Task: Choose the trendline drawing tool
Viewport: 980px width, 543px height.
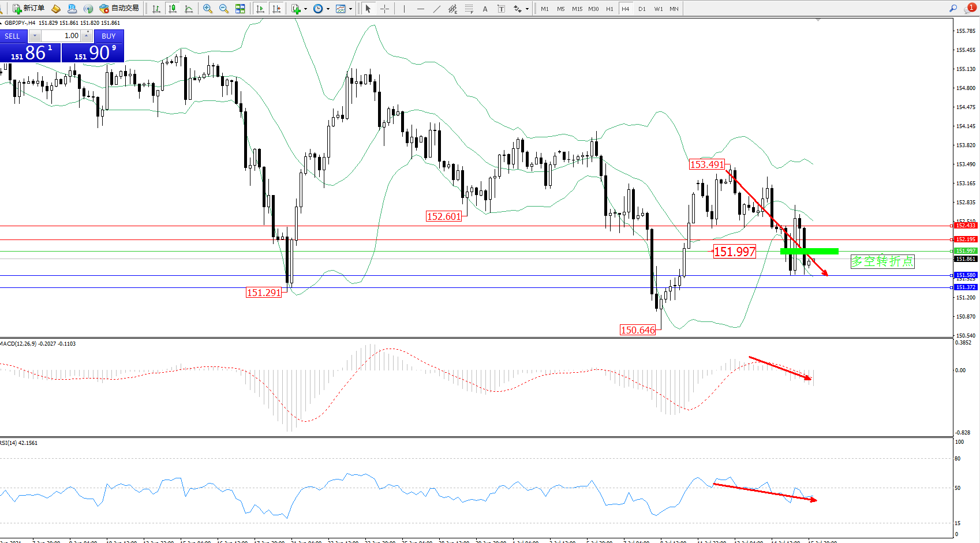Action: (436, 9)
